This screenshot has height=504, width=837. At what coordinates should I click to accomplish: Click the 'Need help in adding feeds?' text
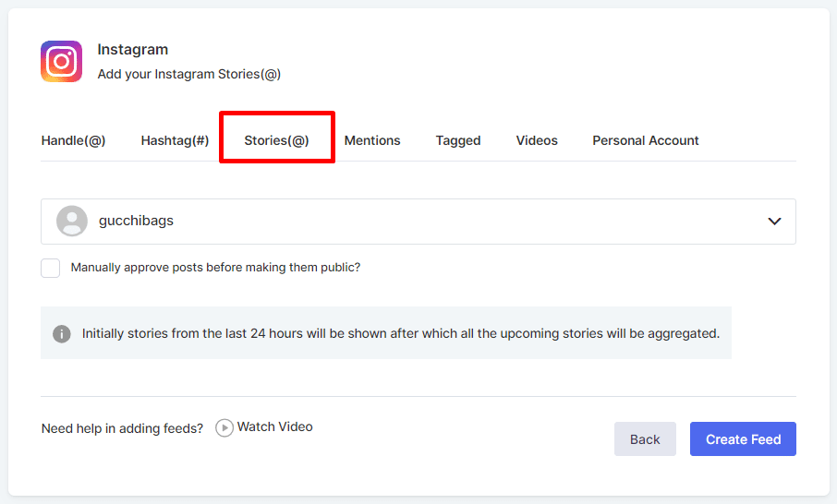click(122, 428)
